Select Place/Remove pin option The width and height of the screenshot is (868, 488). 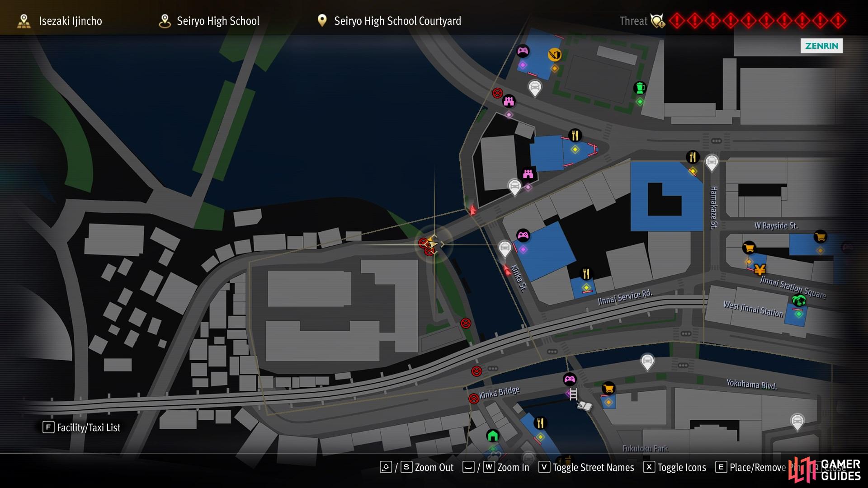pyautogui.click(x=751, y=467)
